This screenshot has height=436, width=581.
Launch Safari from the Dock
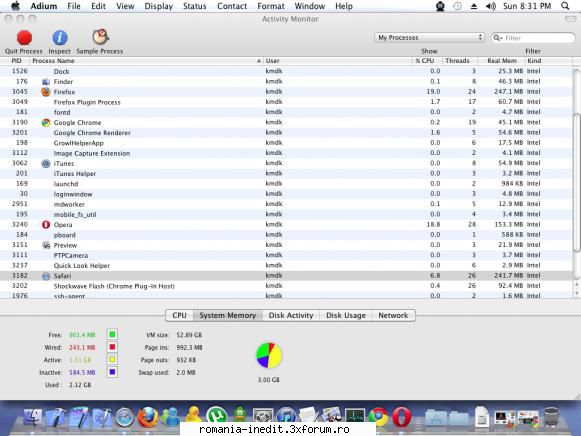[x=124, y=417]
